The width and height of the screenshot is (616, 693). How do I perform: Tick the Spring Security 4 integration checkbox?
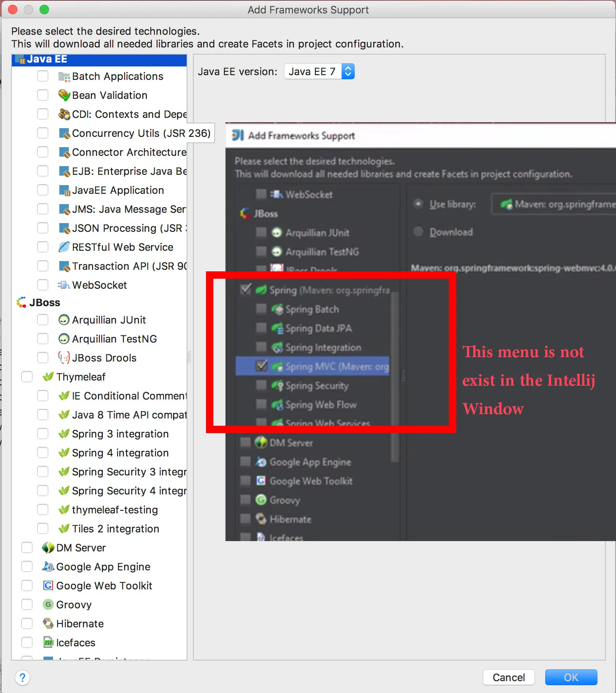point(43,491)
